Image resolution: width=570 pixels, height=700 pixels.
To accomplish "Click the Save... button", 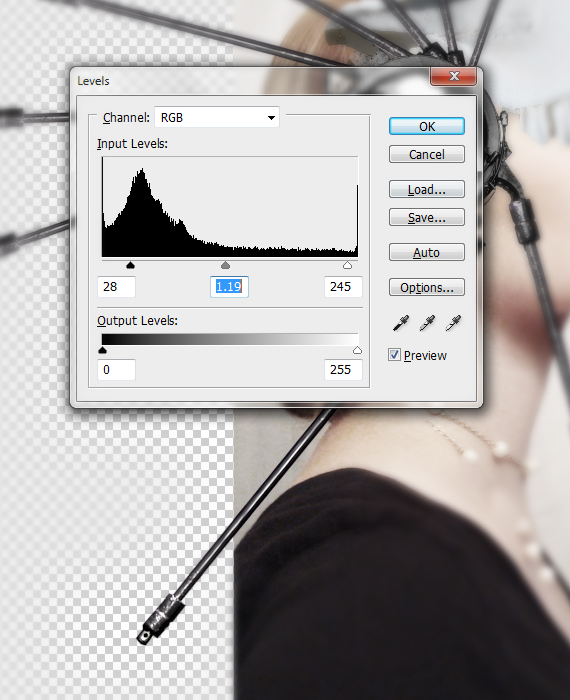I will 427,218.
